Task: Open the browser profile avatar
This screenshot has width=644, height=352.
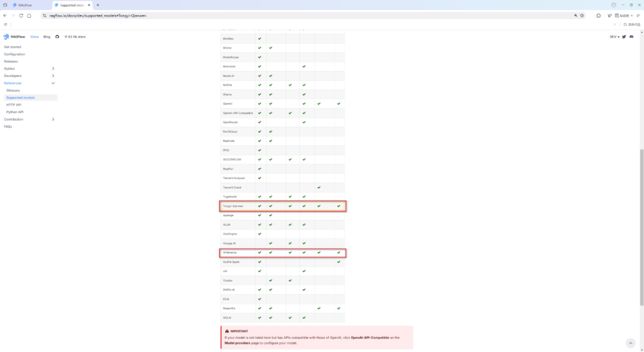Action: [x=614, y=5]
